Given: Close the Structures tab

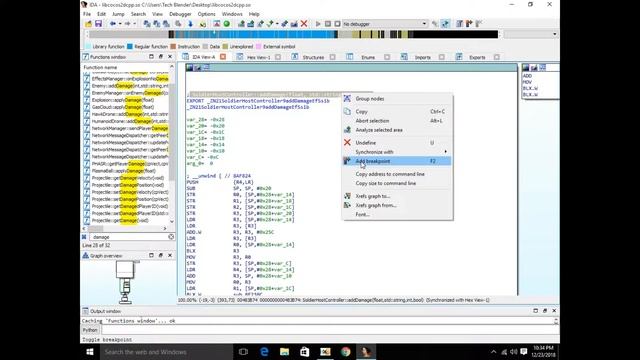Looking at the screenshot, I should click(333, 57).
